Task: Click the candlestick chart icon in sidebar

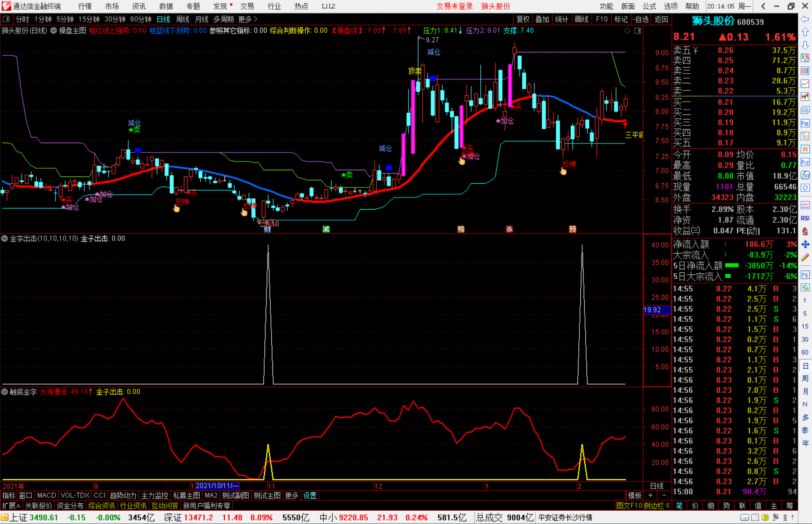Action: point(805,97)
